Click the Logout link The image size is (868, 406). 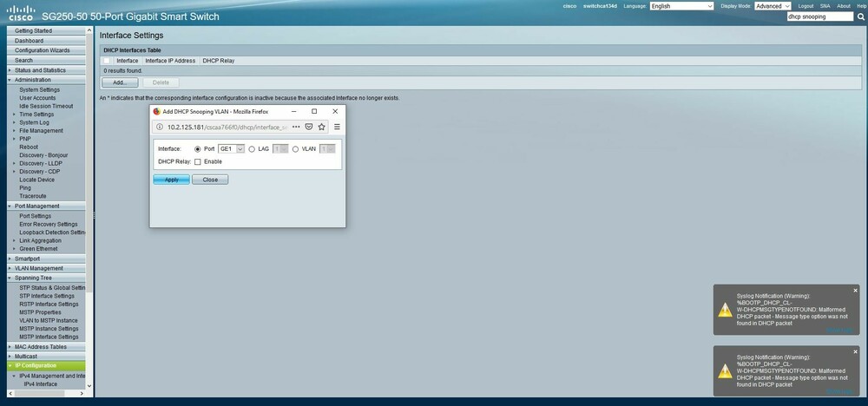(806, 6)
